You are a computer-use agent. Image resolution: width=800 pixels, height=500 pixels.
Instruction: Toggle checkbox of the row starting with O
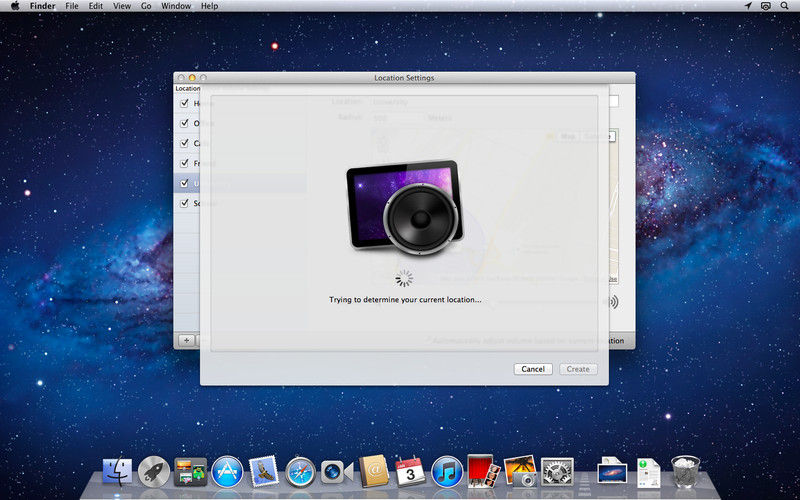click(x=184, y=123)
